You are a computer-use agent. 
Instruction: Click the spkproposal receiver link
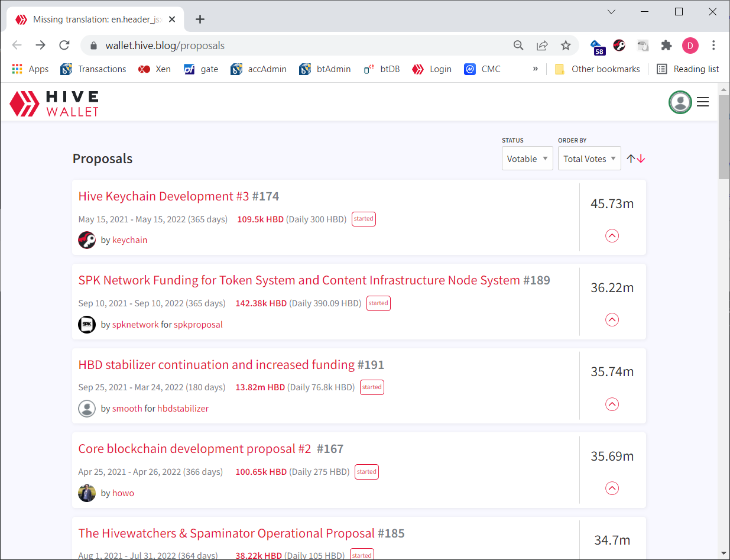pyautogui.click(x=198, y=325)
